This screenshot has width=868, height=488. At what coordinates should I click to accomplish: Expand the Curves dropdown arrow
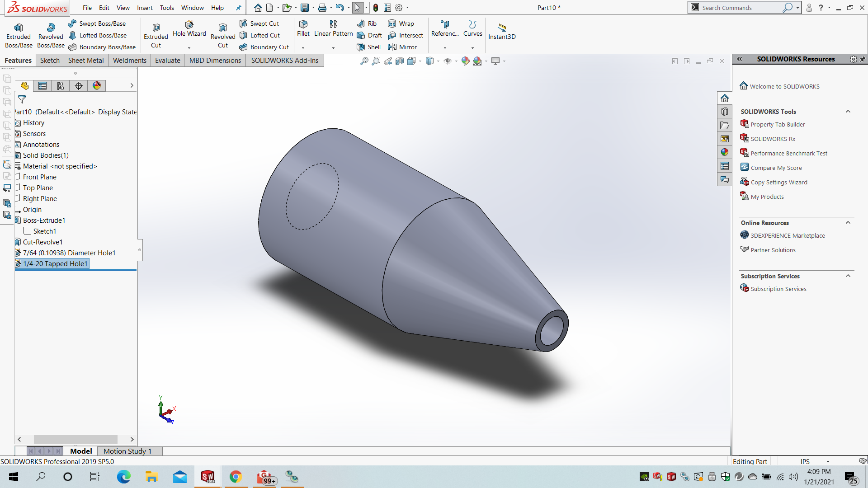pos(472,47)
